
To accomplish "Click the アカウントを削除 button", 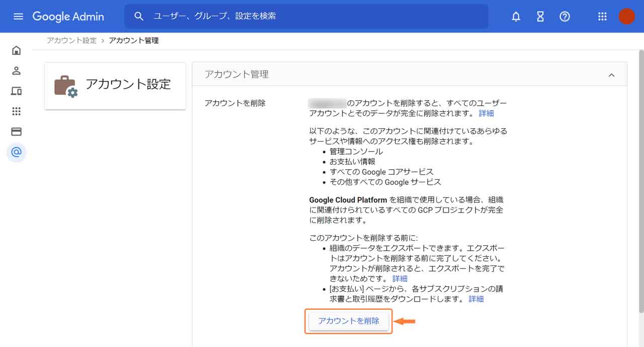I will 349,321.
